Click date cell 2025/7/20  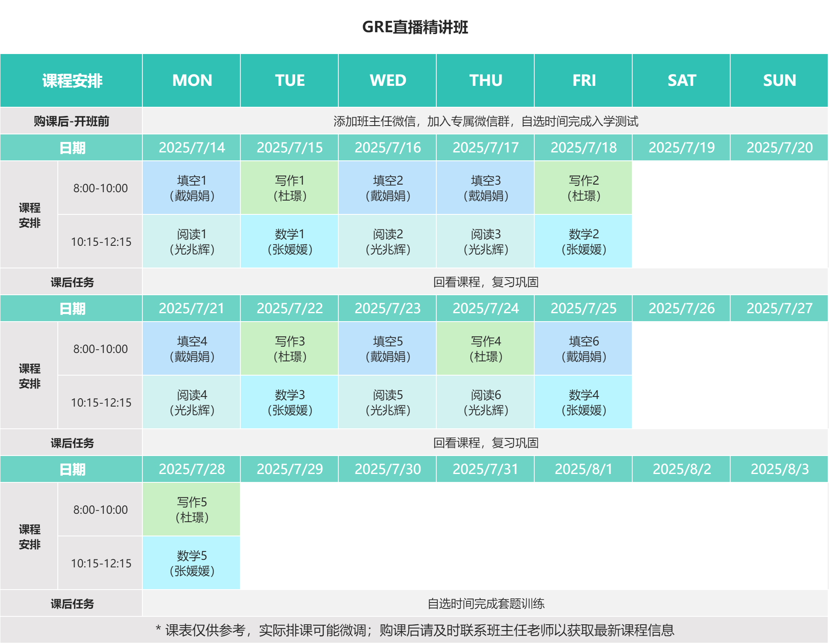(x=780, y=147)
